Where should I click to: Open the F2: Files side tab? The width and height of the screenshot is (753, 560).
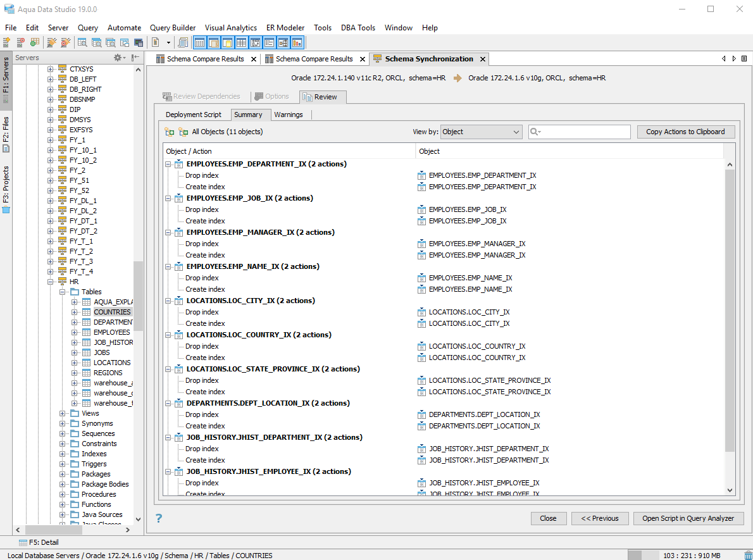click(x=6, y=134)
